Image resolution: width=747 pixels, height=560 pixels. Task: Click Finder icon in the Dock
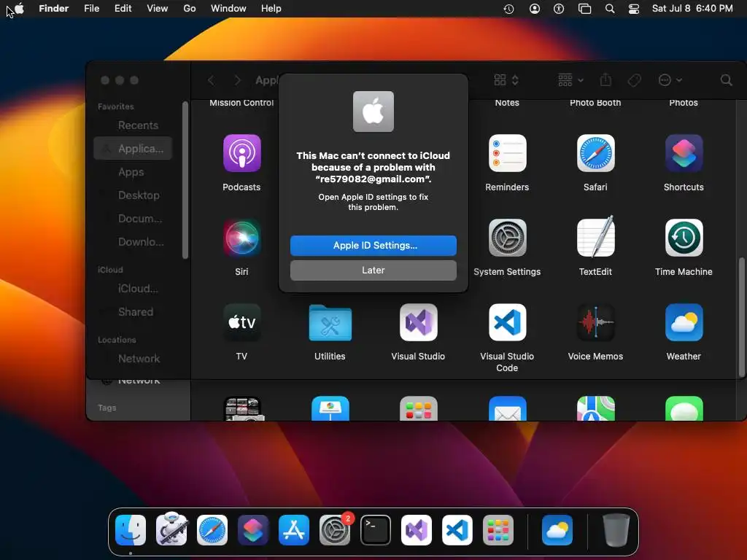point(131,530)
